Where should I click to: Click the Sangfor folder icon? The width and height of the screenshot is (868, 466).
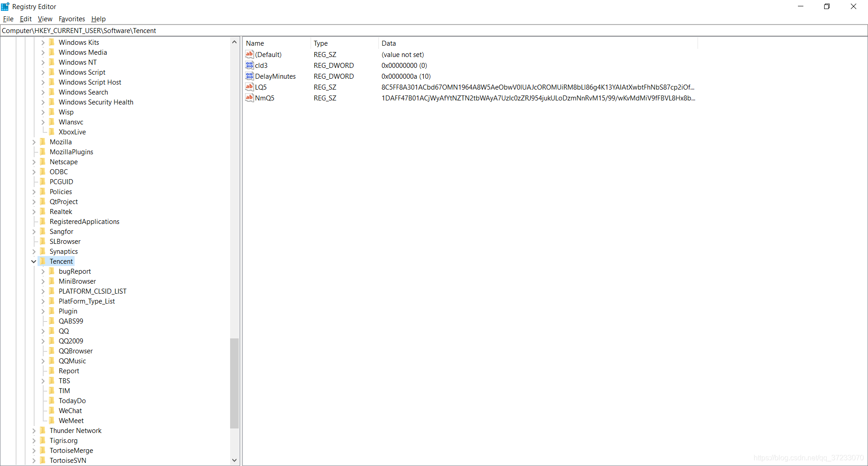[x=43, y=231]
